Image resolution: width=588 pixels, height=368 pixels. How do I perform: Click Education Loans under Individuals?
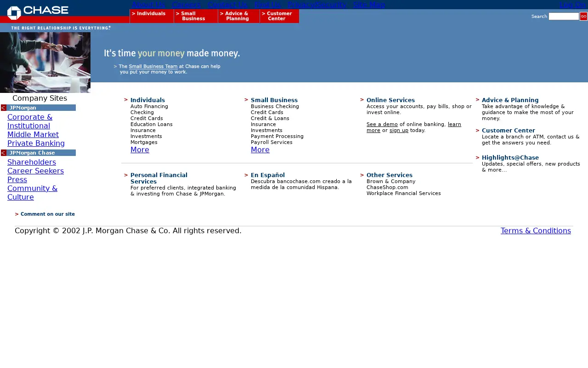click(x=152, y=125)
